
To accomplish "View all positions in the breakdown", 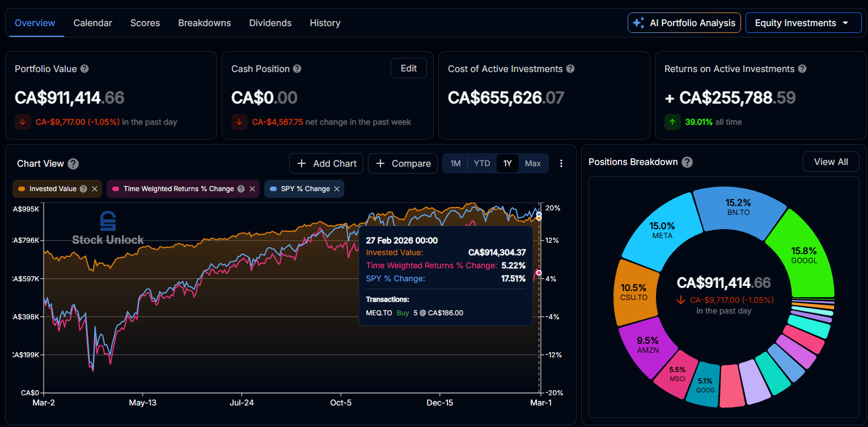I will (x=831, y=162).
